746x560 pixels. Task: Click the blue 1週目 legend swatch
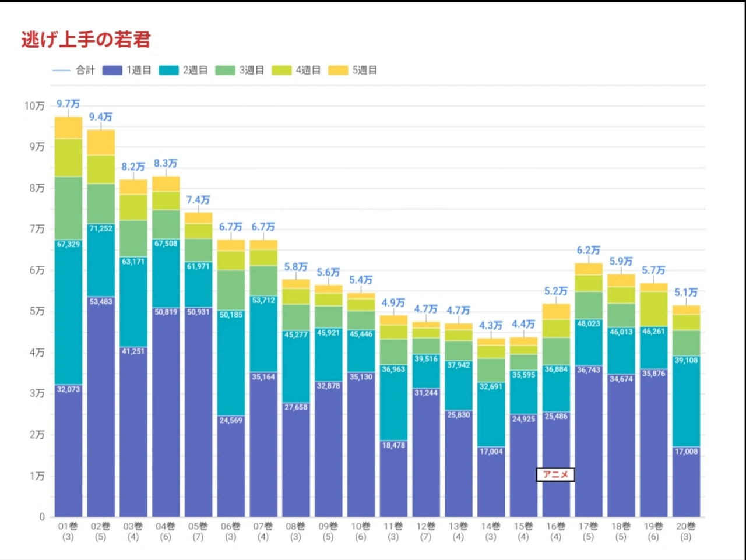tap(112, 71)
